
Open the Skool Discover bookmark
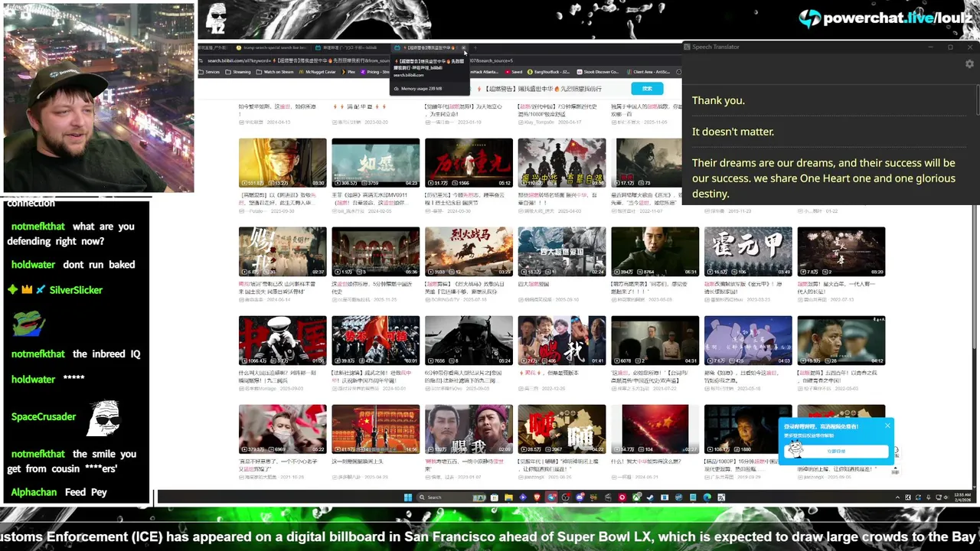point(598,72)
